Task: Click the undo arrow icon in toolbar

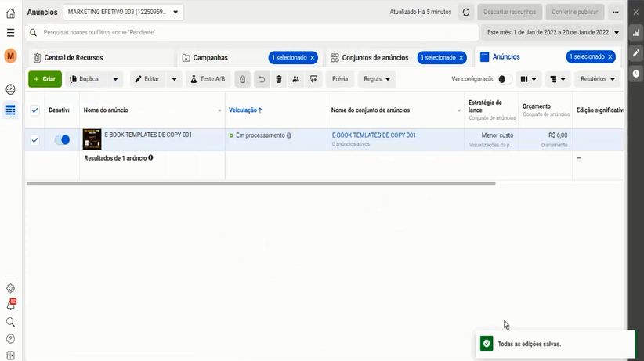Action: tap(261, 79)
